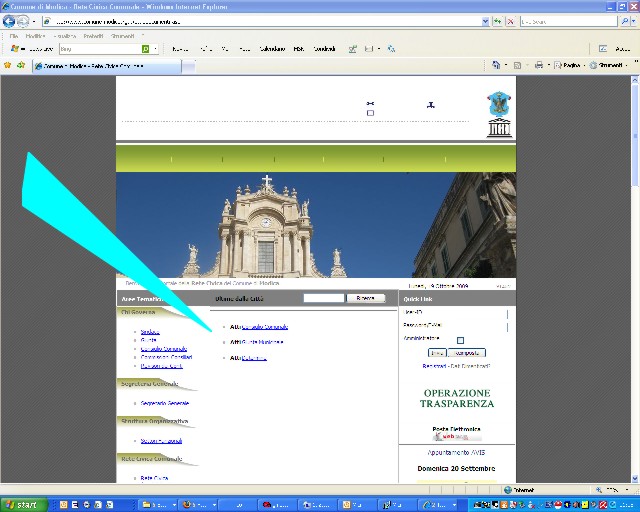
Task: Open a new blank tab
Action: point(189,67)
